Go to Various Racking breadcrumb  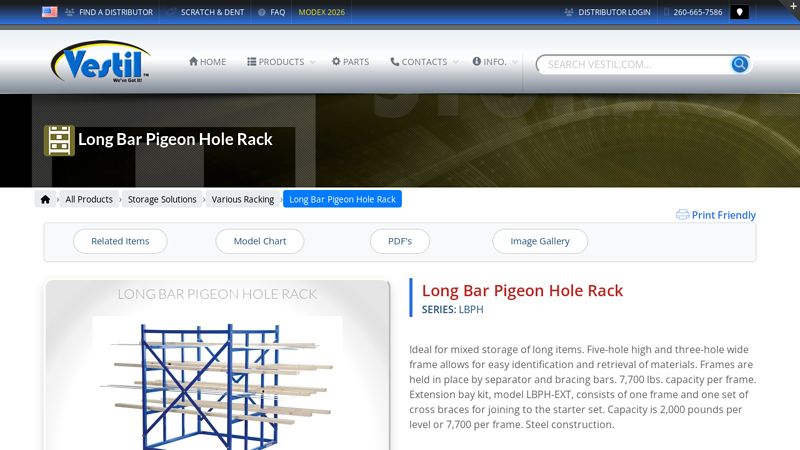[243, 199]
